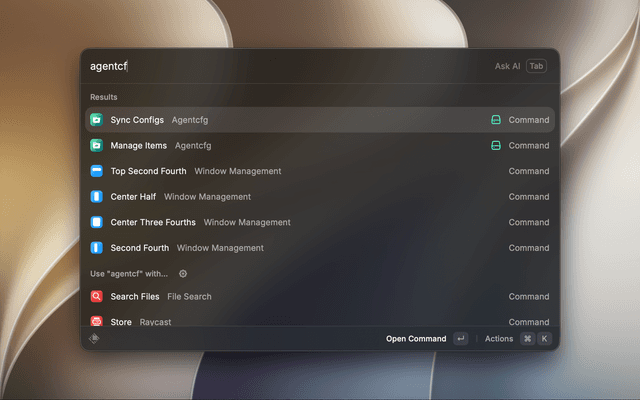Click the green extension badge on Sync Configs row
This screenshot has height=400, width=640.
click(496, 120)
